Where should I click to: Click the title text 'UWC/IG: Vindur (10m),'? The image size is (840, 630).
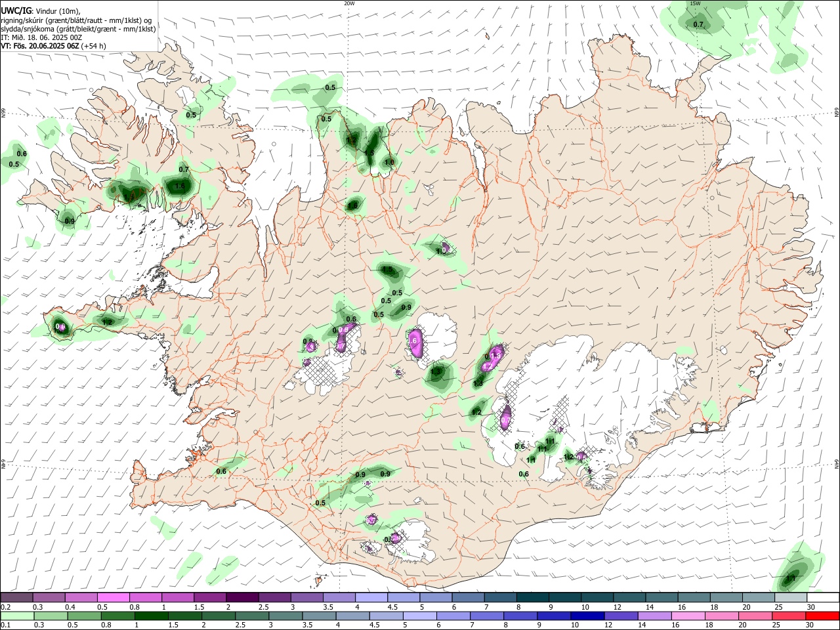click(40, 10)
